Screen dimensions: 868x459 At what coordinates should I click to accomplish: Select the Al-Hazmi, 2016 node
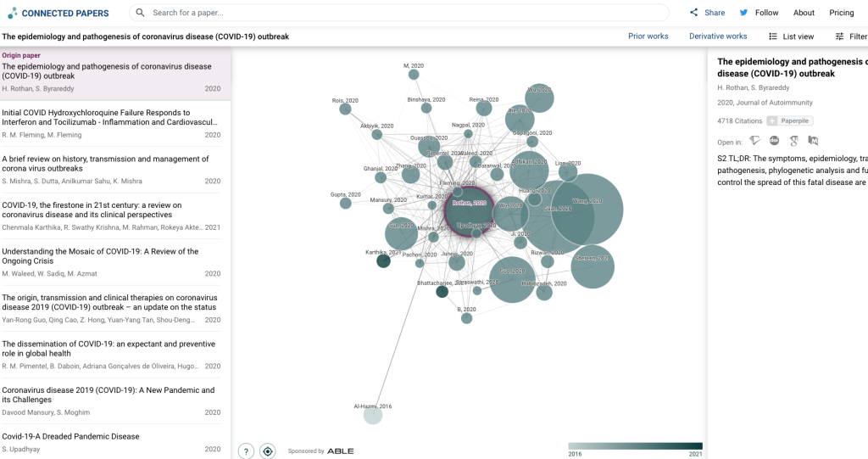pyautogui.click(x=373, y=415)
